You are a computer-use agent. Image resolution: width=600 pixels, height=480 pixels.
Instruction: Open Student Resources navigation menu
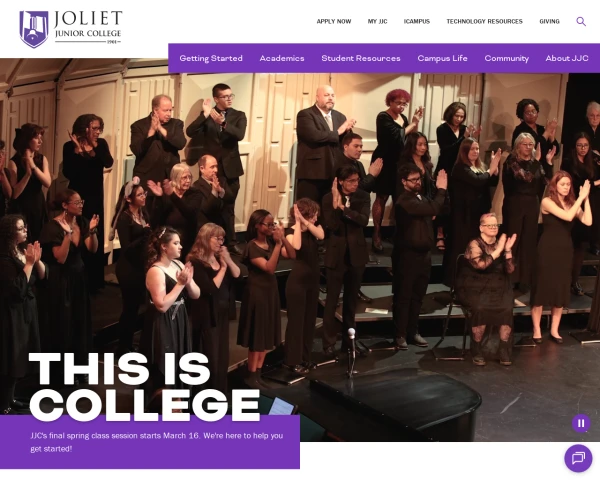tap(361, 58)
